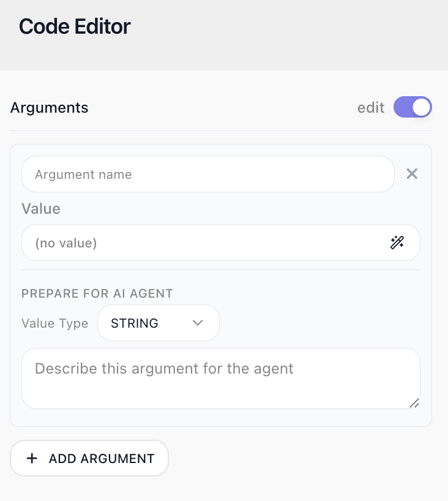Click the divider line below the Value field
448x501 pixels.
pos(221,269)
